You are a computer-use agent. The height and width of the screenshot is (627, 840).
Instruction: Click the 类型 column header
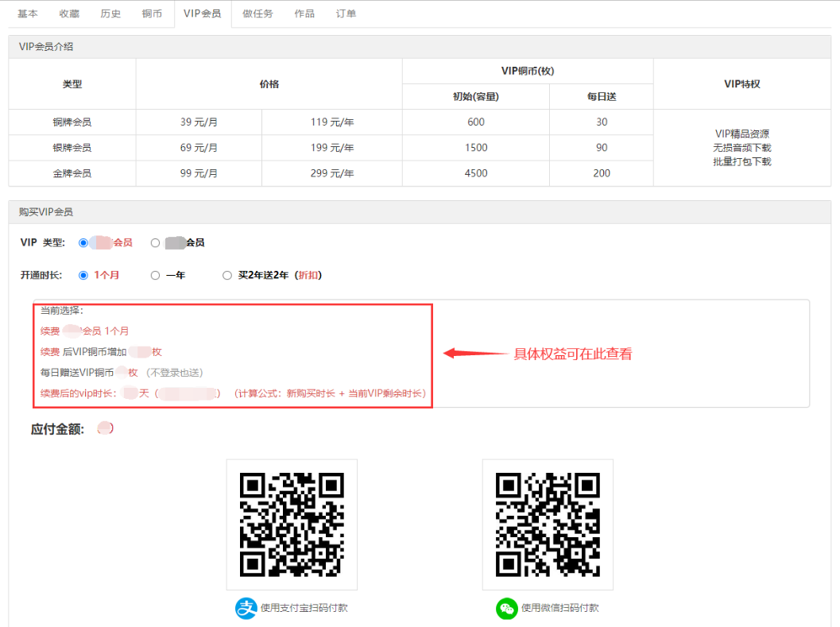coord(72,84)
